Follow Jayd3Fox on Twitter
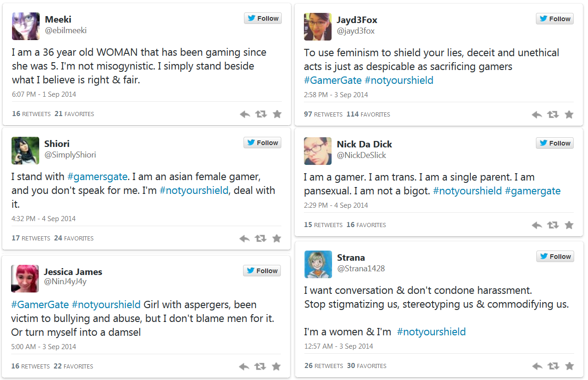The width and height of the screenshot is (588, 380). [555, 19]
